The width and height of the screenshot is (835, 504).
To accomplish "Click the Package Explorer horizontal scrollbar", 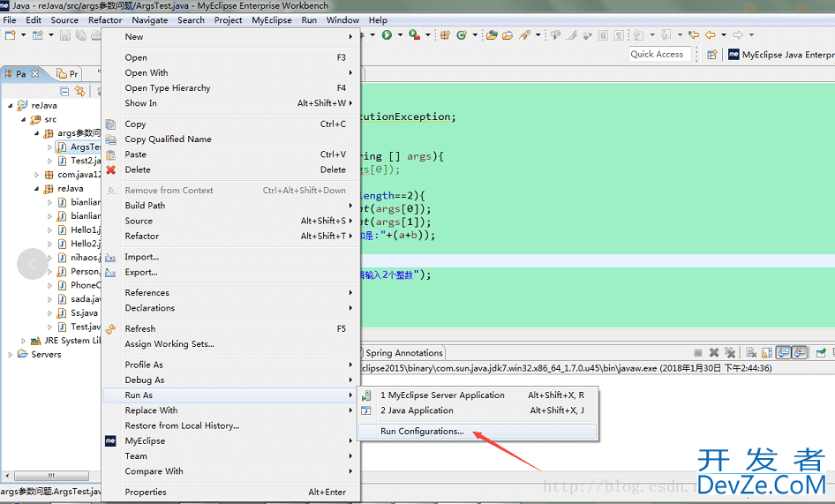I will [51, 475].
